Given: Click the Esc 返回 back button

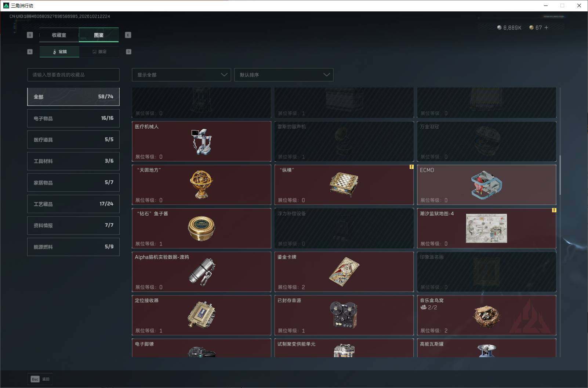Looking at the screenshot, I should click(40, 379).
